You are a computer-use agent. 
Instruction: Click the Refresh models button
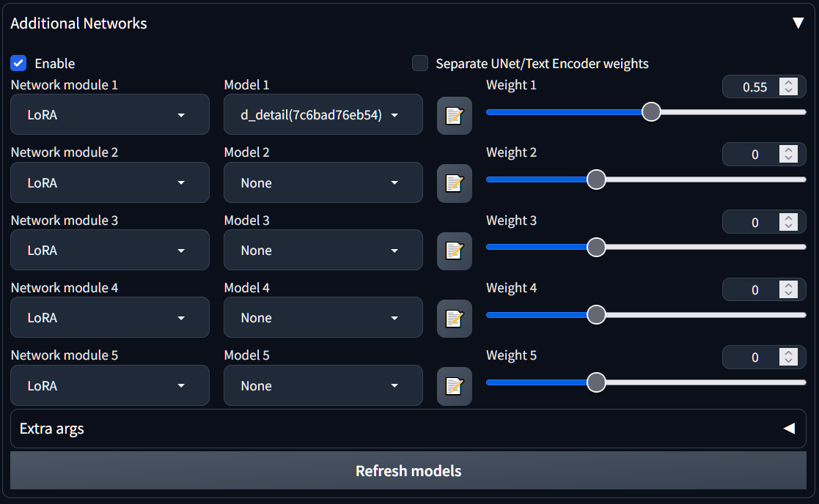408,470
